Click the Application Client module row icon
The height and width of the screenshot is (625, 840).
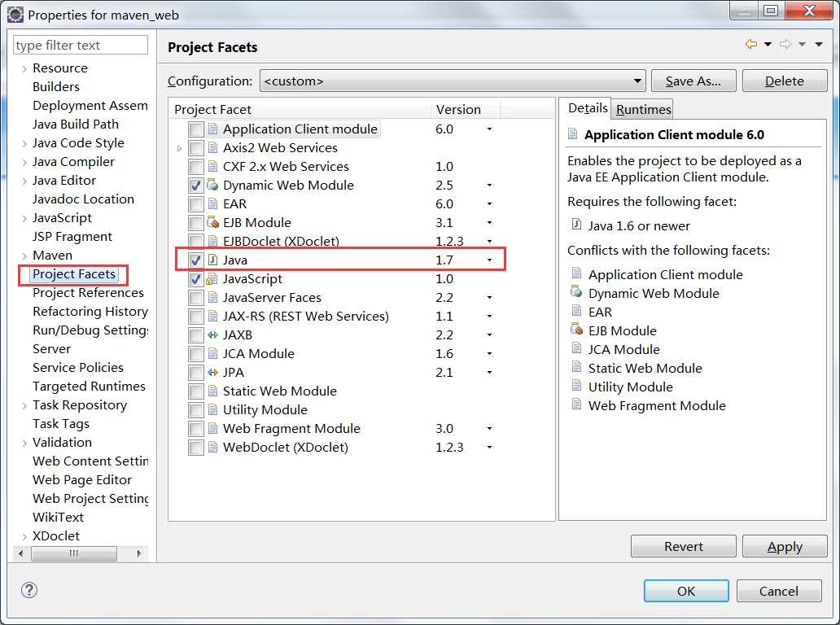[x=212, y=129]
